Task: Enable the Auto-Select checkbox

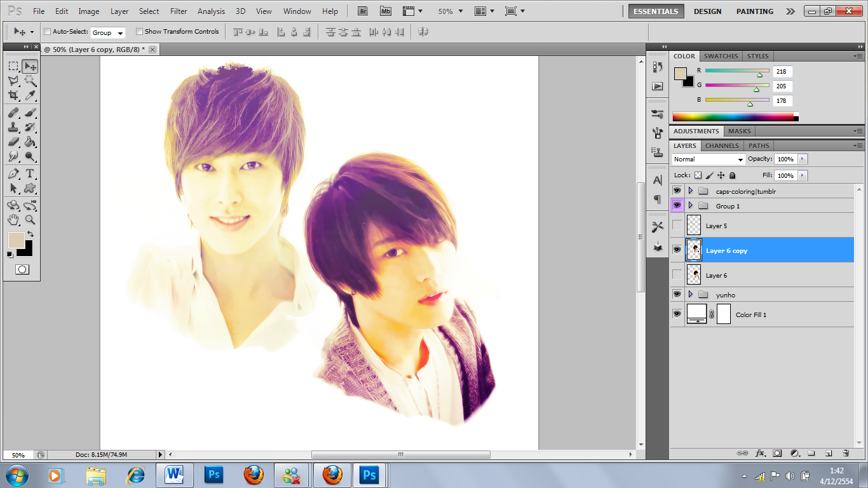Action: click(x=48, y=32)
